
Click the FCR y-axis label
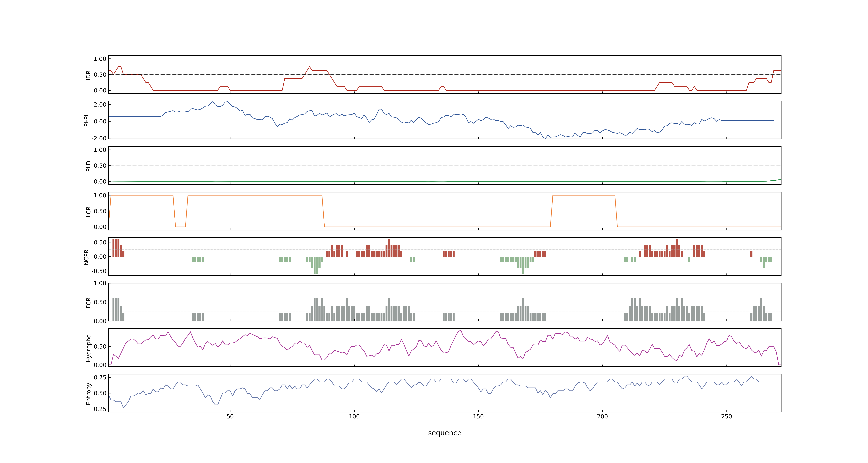88,302
